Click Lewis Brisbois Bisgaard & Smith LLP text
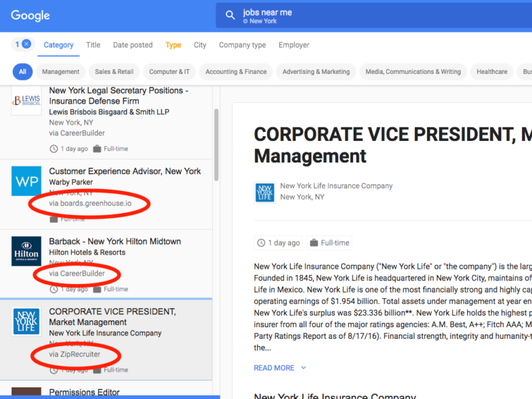Image resolution: width=532 pixels, height=399 pixels. coord(109,112)
